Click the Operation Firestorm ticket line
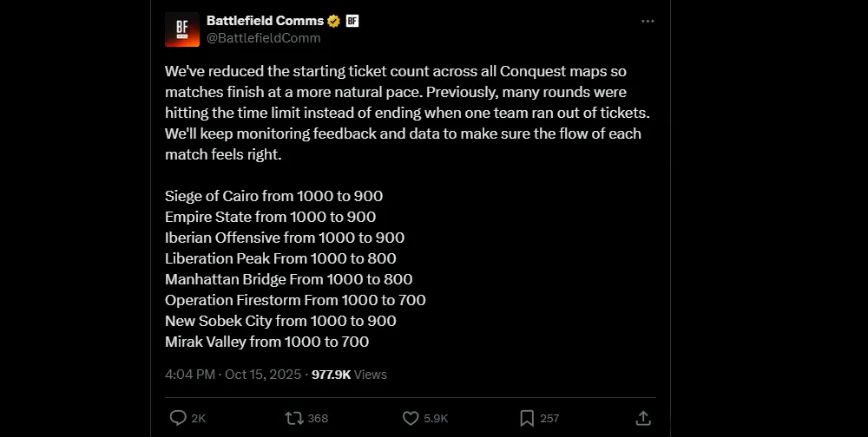868x437 pixels. pos(295,300)
